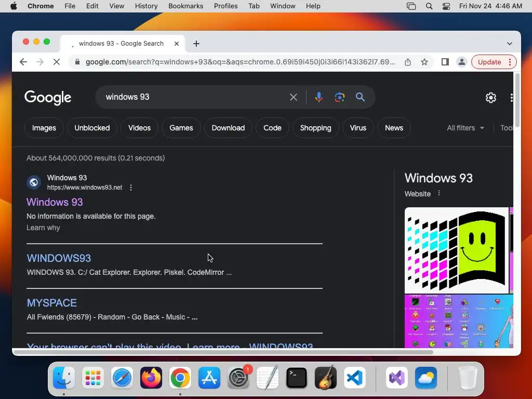The height and width of the screenshot is (399, 532).
Task: Open the Chrome side panel
Action: (445, 62)
